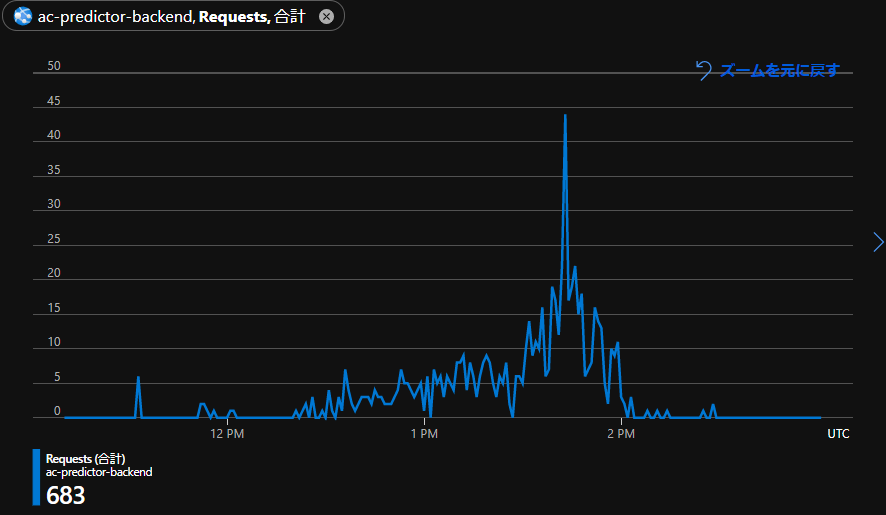Click the 1 PM time axis label

tap(424, 434)
